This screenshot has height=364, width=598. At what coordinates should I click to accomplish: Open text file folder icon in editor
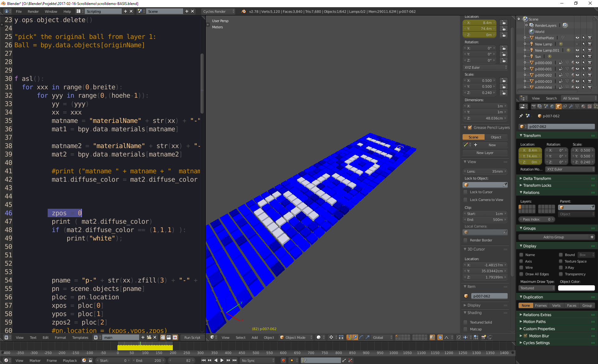[x=149, y=337]
